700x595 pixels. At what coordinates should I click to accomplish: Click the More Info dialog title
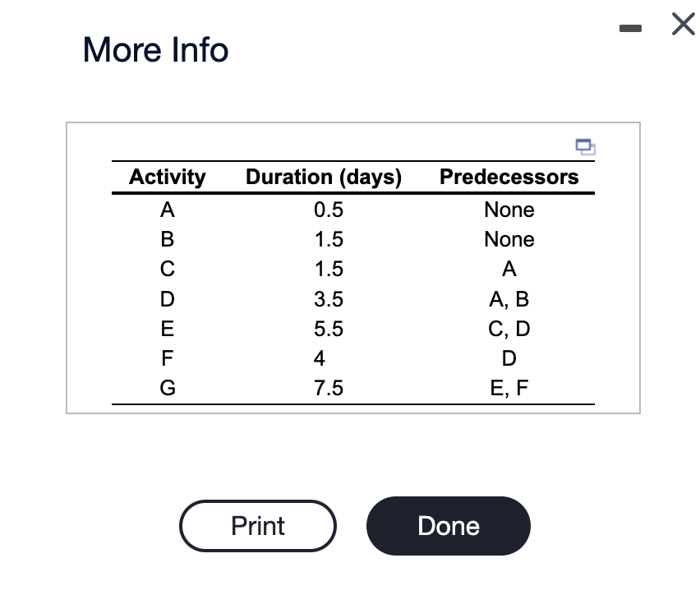(x=155, y=50)
